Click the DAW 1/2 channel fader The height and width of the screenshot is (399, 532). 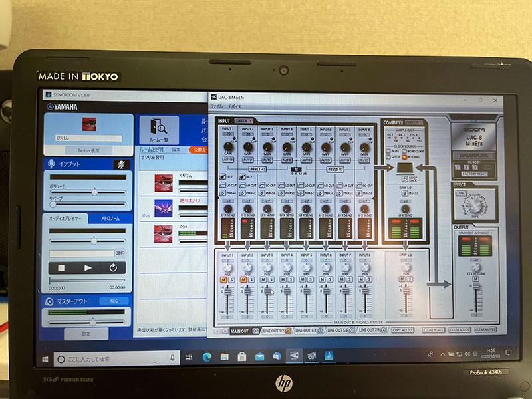pyautogui.click(x=406, y=290)
